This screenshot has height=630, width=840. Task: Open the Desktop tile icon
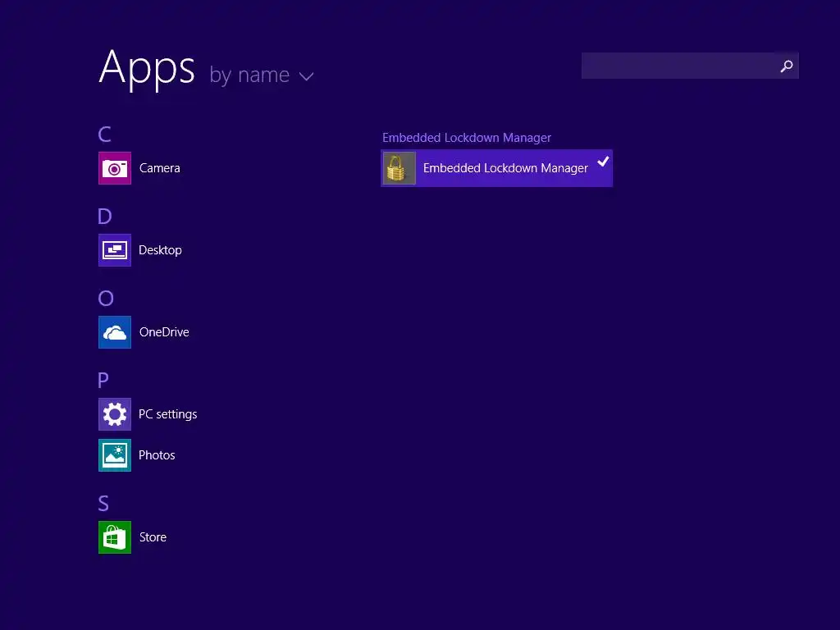115,250
